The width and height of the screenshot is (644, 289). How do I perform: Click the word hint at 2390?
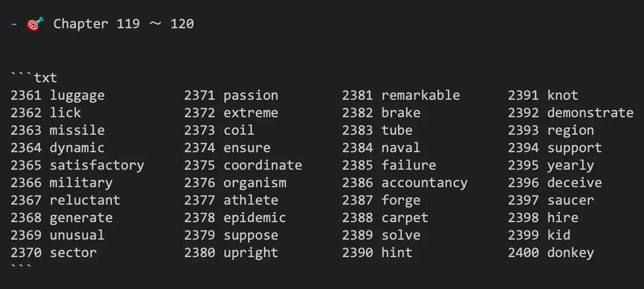(396, 252)
